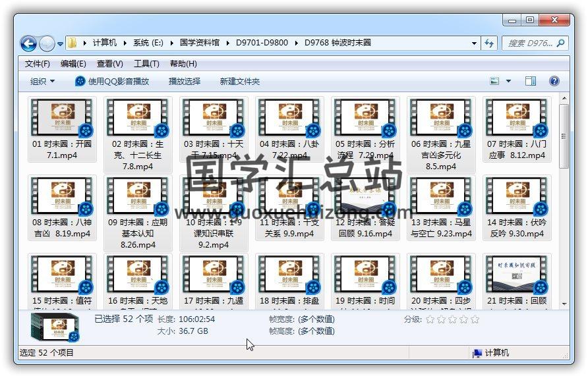Click the 大小: 36.7 GB value
Image resolution: width=588 pixels, height=378 pixels.
click(x=194, y=331)
